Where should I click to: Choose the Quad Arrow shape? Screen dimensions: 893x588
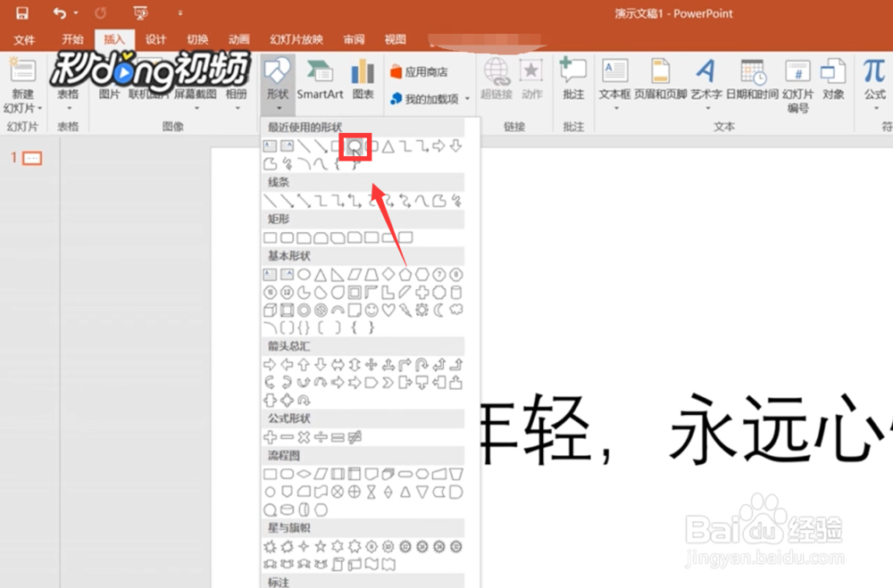tap(371, 365)
